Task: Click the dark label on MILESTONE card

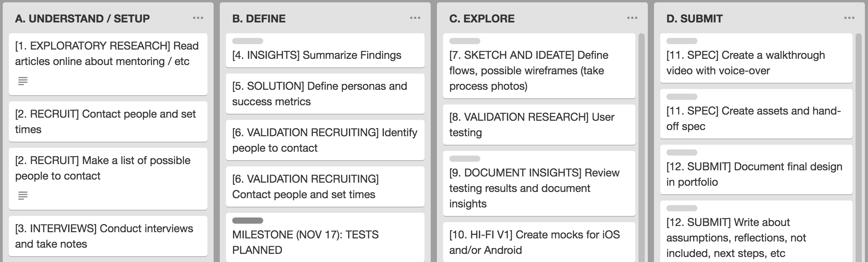Action: 248,221
